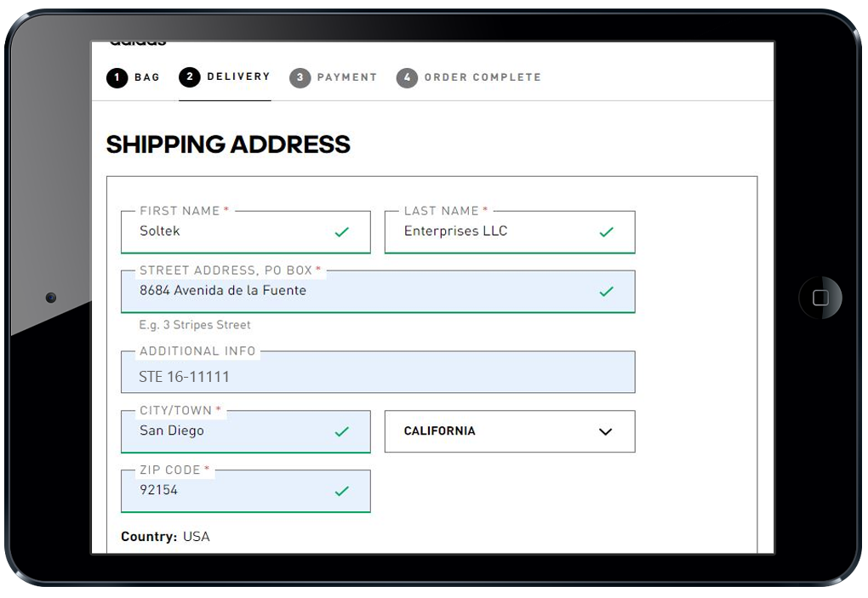Click the number 1 circle beside Bag
The height and width of the screenshot is (598, 868).
[117, 78]
